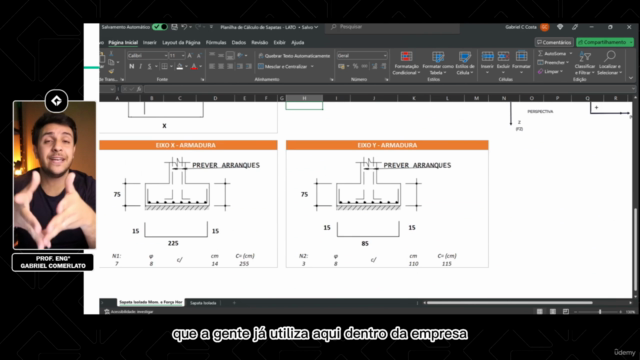Click the Excluir cells button
Viewport: 640px width, 360px height.
click(503, 63)
